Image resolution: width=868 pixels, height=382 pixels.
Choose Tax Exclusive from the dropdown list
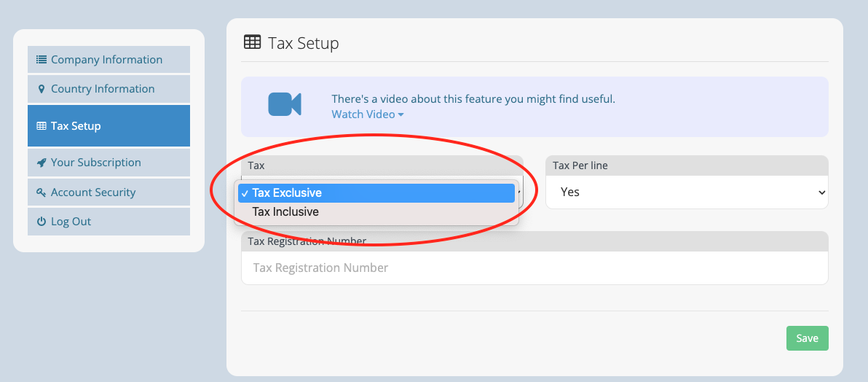coord(376,193)
